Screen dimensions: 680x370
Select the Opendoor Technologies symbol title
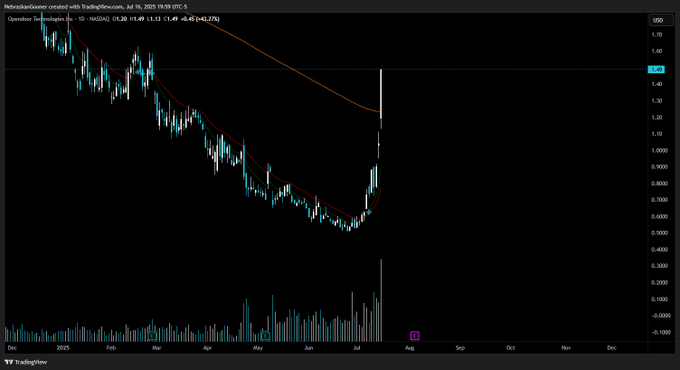pyautogui.click(x=40, y=19)
